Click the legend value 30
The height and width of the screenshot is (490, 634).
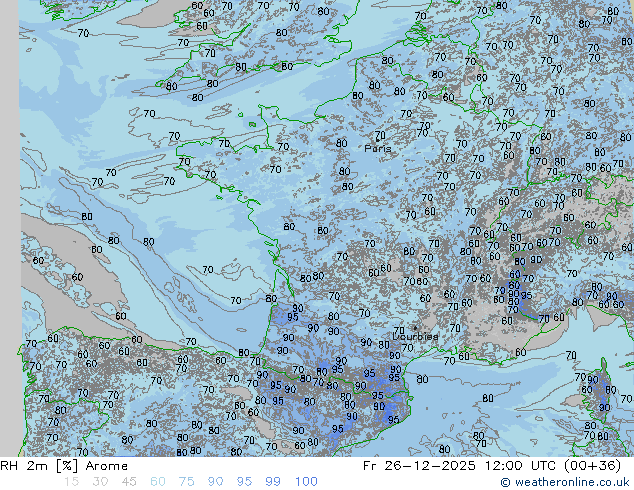pos(100,482)
